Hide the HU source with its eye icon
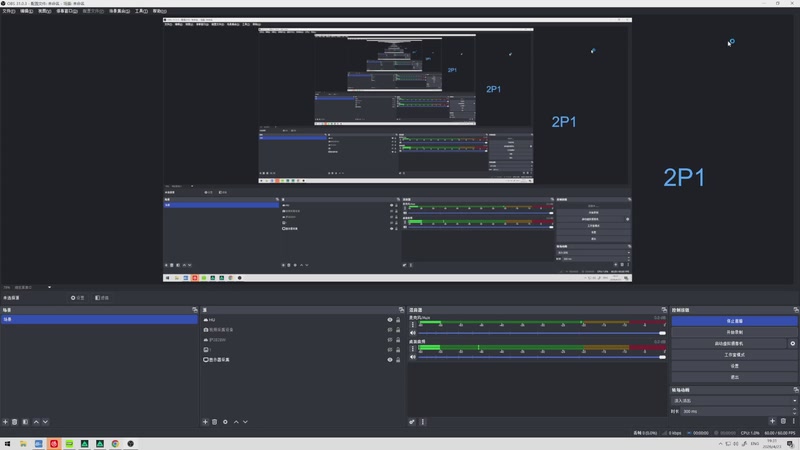Image resolution: width=800 pixels, height=450 pixels. [390, 320]
